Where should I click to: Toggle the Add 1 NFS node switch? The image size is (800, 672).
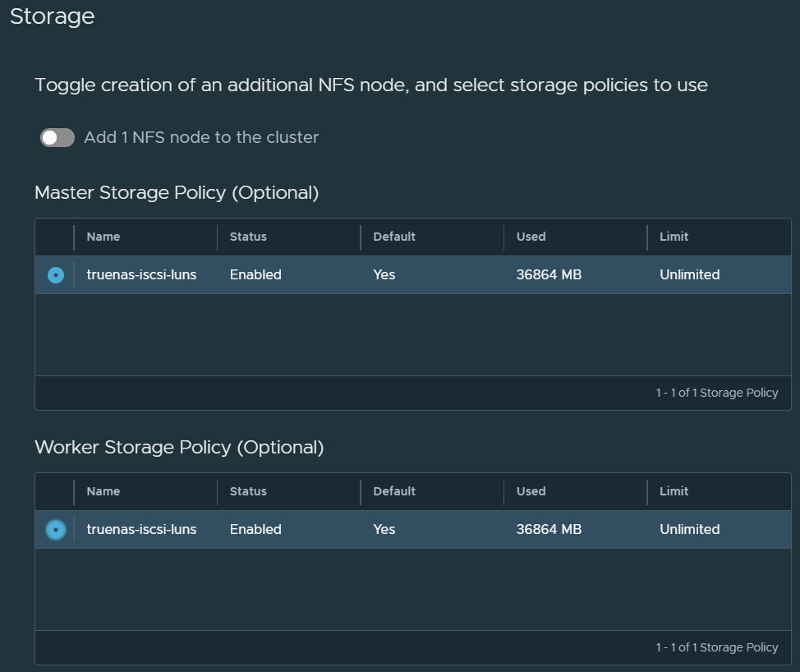[x=57, y=137]
